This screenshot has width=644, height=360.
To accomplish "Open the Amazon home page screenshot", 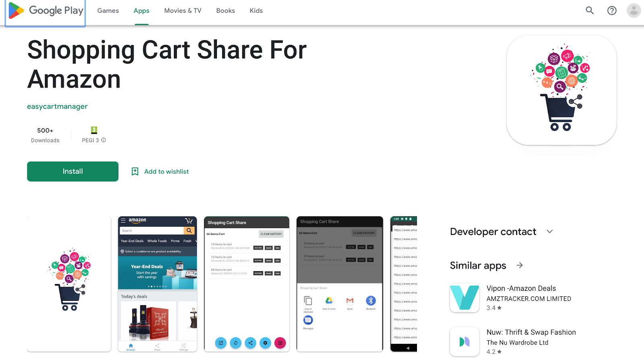I will pyautogui.click(x=157, y=284).
